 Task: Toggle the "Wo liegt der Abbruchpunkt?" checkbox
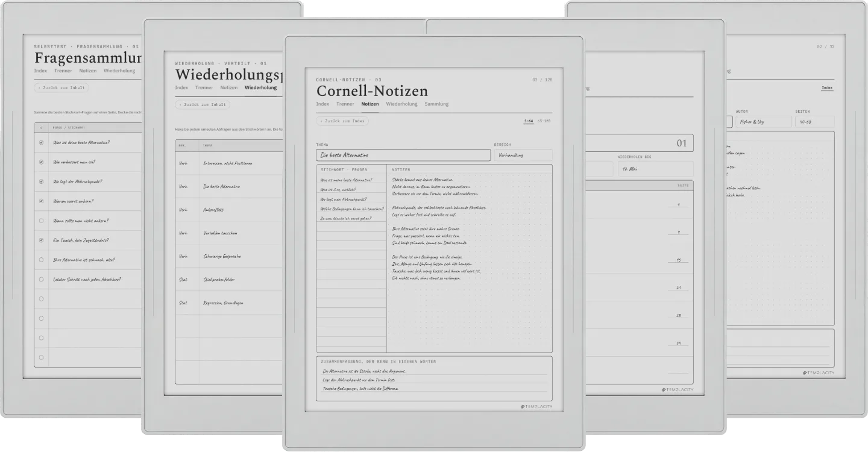pyautogui.click(x=41, y=181)
